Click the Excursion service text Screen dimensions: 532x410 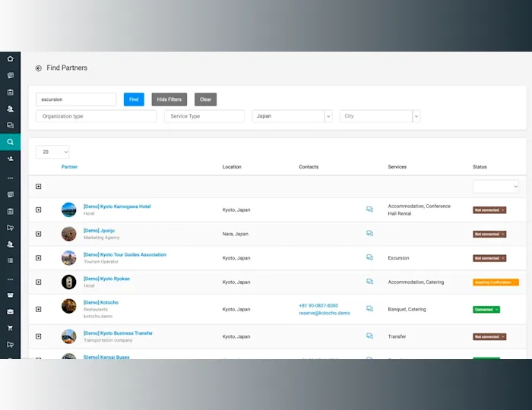click(398, 258)
